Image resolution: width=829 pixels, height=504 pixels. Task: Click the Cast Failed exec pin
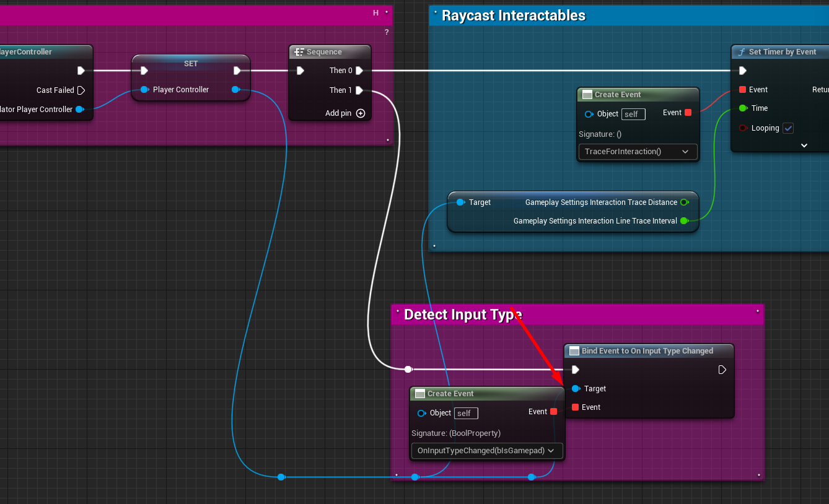point(82,90)
